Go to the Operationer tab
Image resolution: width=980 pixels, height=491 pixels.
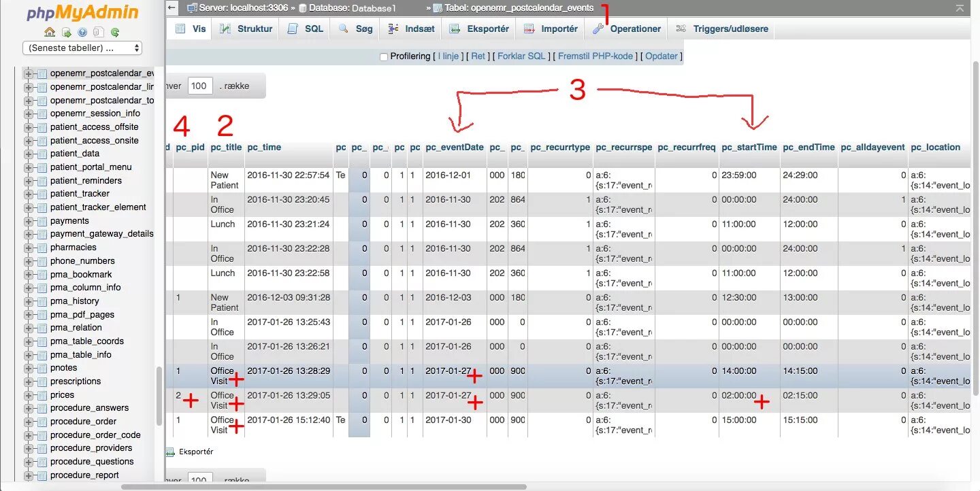coord(626,29)
